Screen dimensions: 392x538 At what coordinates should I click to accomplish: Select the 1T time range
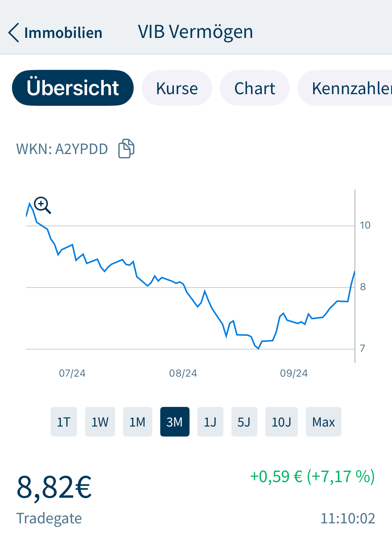[64, 422]
